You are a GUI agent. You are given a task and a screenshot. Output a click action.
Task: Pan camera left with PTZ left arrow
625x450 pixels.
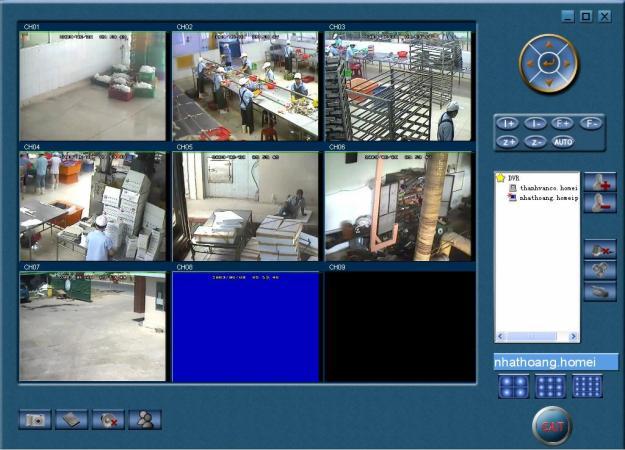pyautogui.click(x=530, y=63)
